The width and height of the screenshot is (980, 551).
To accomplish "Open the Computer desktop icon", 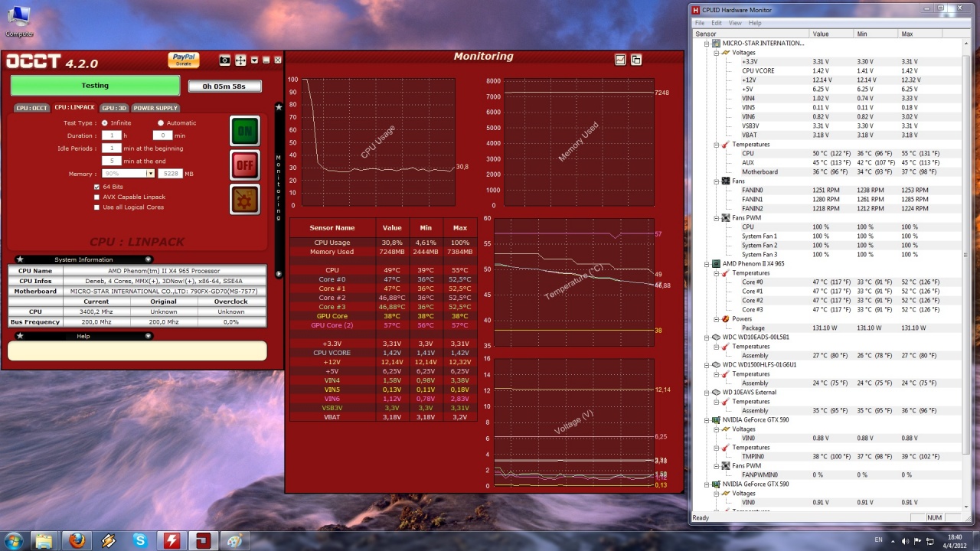I will point(18,21).
